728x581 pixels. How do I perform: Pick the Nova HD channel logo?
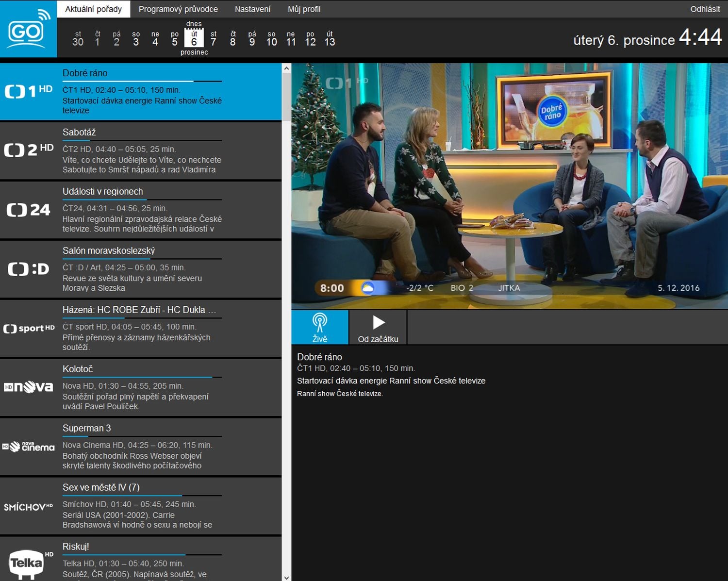[29, 387]
